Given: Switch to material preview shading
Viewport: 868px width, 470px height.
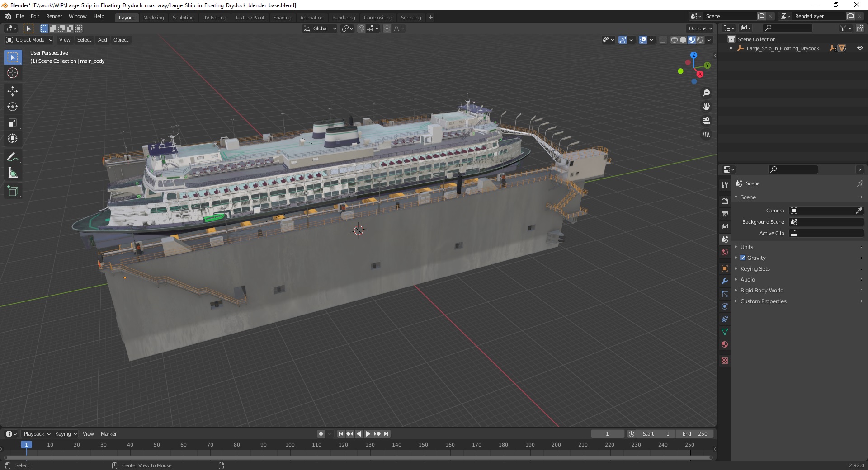Looking at the screenshot, I should 692,40.
